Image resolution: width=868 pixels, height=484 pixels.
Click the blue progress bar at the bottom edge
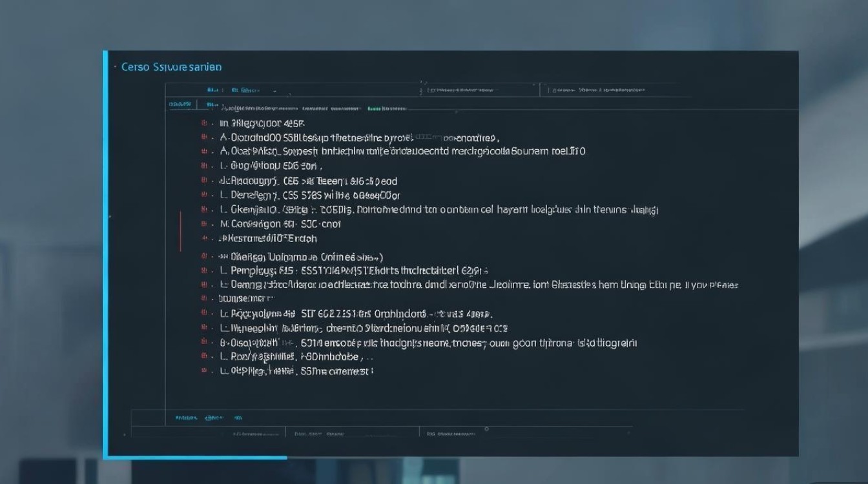(194, 456)
